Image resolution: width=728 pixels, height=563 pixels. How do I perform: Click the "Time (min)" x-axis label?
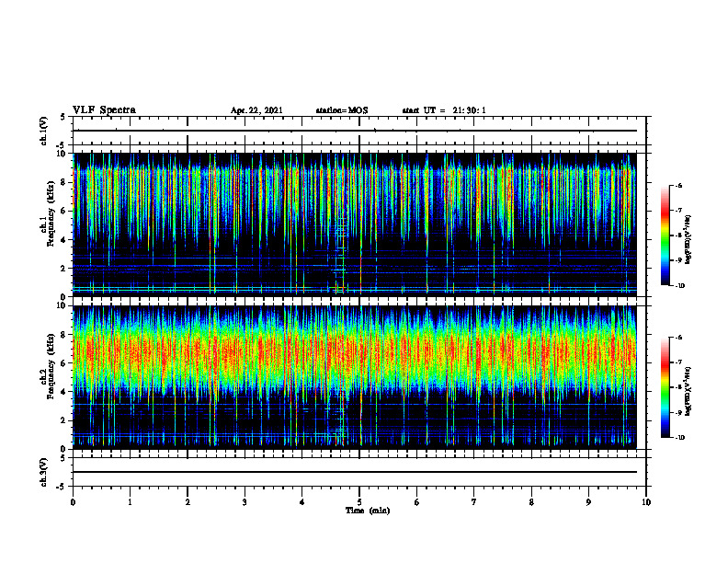point(368,511)
